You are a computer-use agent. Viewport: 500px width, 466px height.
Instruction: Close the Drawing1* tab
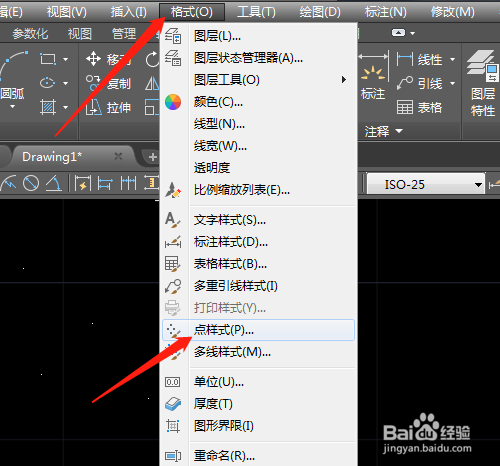118,156
